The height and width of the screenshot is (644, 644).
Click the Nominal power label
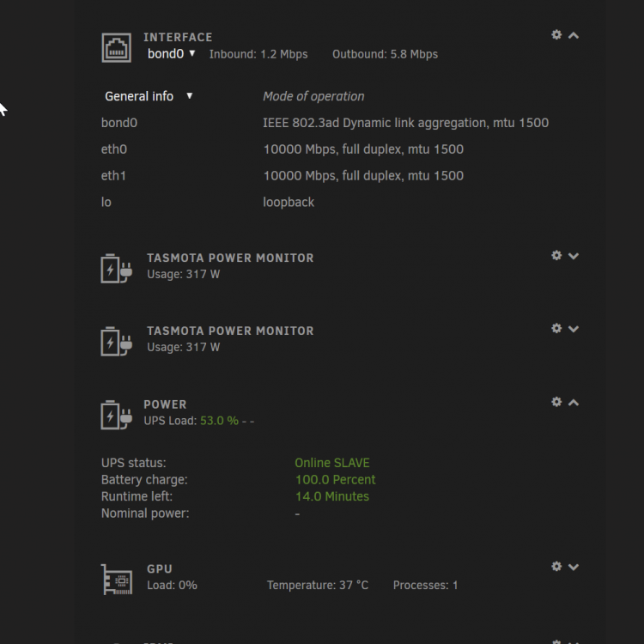click(145, 513)
